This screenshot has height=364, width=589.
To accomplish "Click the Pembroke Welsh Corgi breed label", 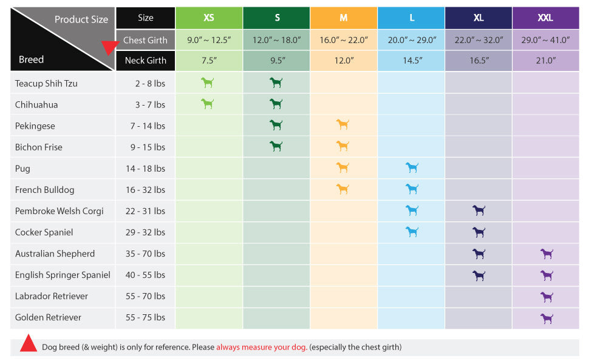I will [60, 211].
